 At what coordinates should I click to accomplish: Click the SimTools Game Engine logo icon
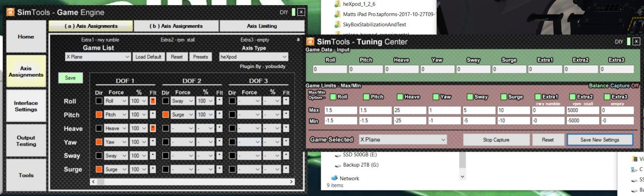[10, 12]
